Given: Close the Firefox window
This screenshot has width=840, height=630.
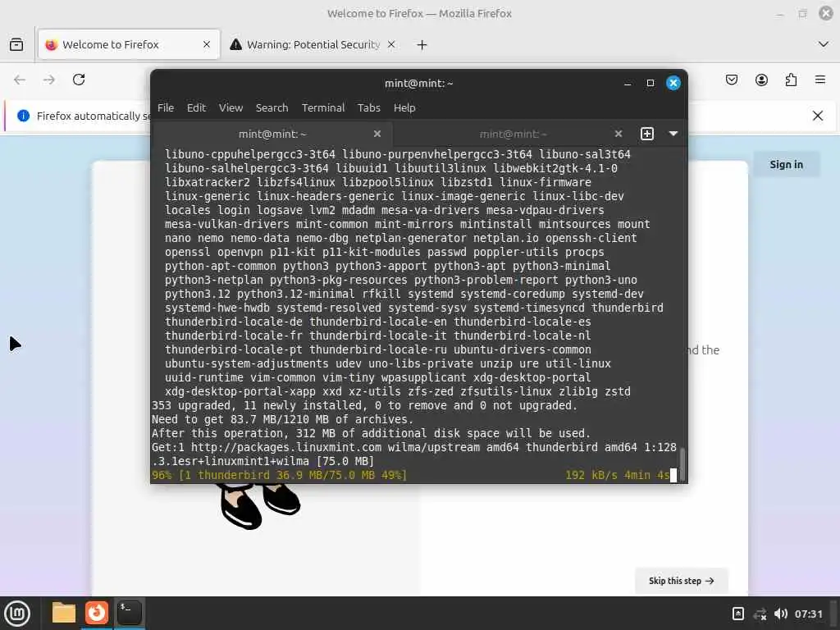Looking at the screenshot, I should (x=826, y=13).
